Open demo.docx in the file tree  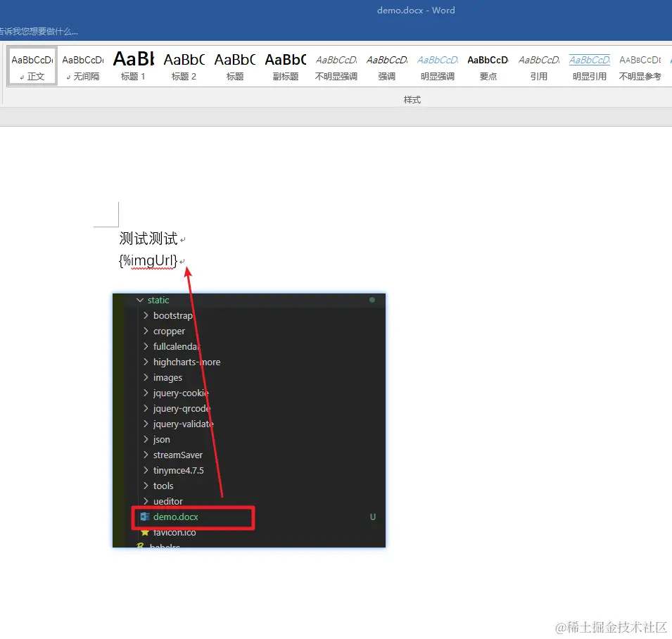176,517
